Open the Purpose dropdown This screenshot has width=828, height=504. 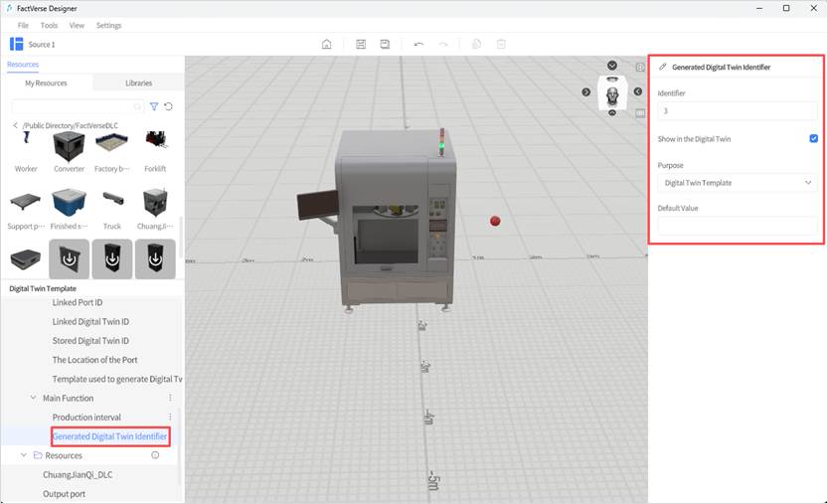pyautogui.click(x=737, y=183)
